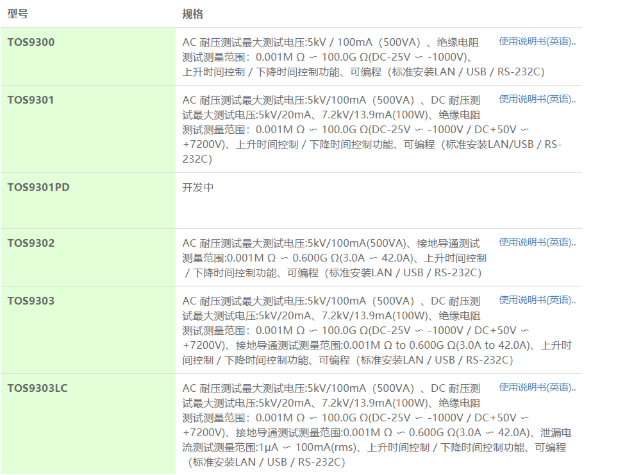Select the TOS9300 model cell
The image size is (619, 475).
click(88, 57)
